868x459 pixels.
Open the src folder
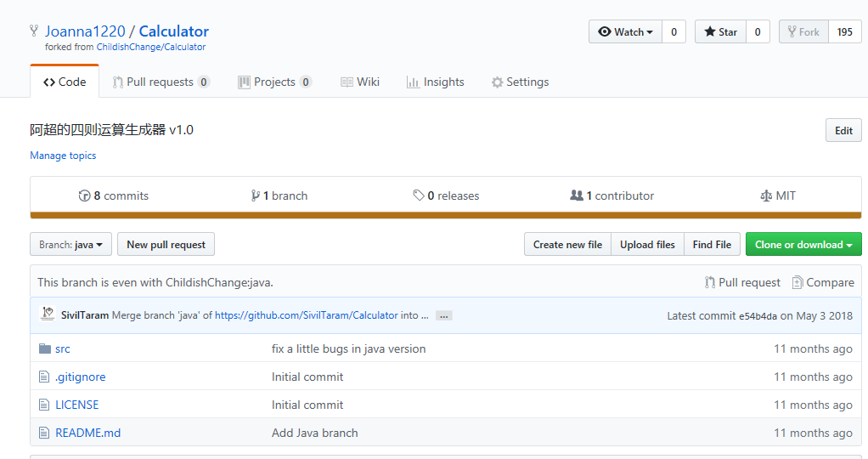63,348
